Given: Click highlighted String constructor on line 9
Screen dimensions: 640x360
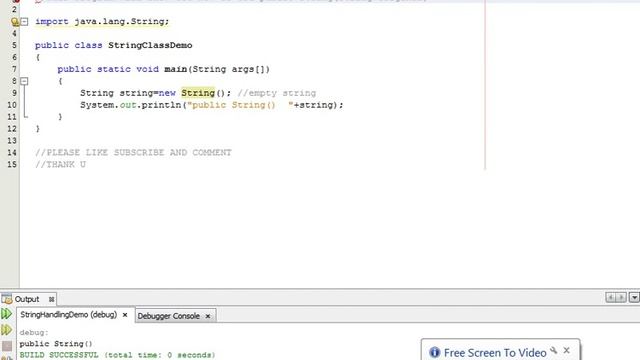Looking at the screenshot, I should (x=198, y=93).
